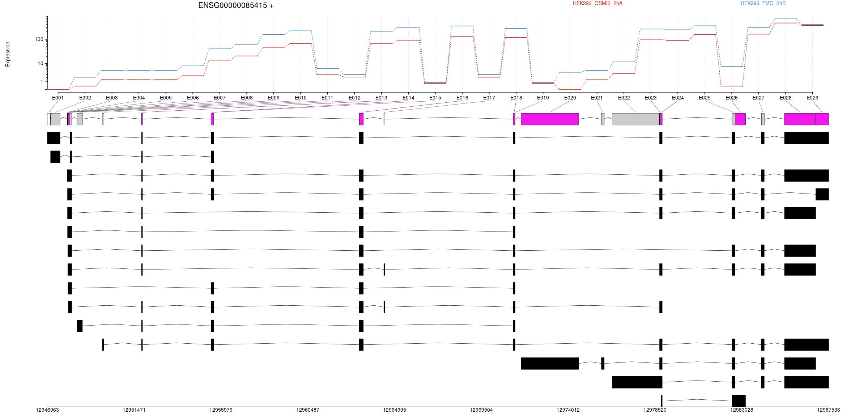Click the E023 exon label
This screenshot has width=868, height=416.
click(651, 98)
